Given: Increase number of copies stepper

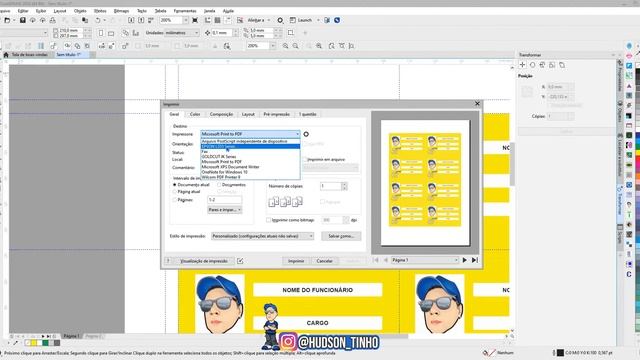Looking at the screenshot, I should pos(344,184).
